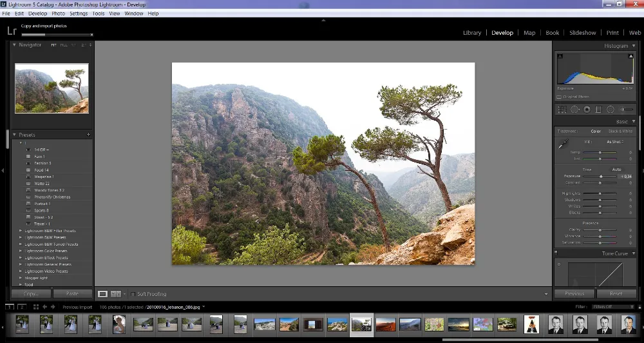The height and width of the screenshot is (343, 644).
Task: Click the Reset button
Action: point(616,293)
